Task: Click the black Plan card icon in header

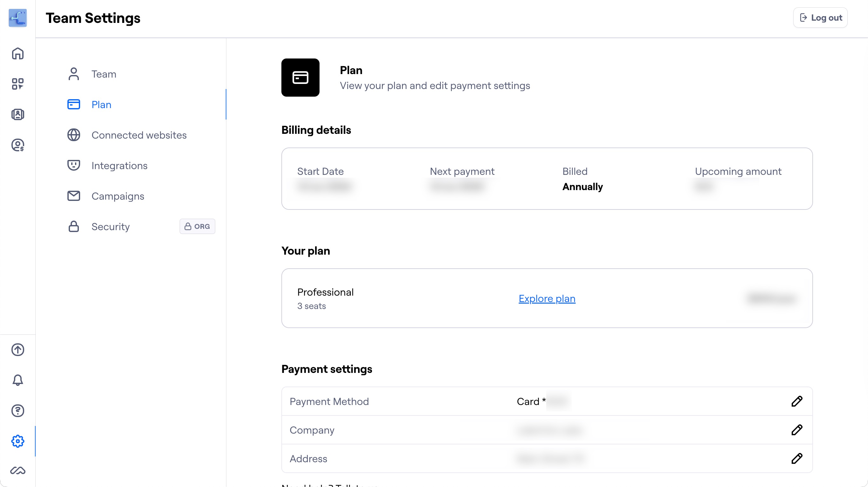Action: point(300,78)
